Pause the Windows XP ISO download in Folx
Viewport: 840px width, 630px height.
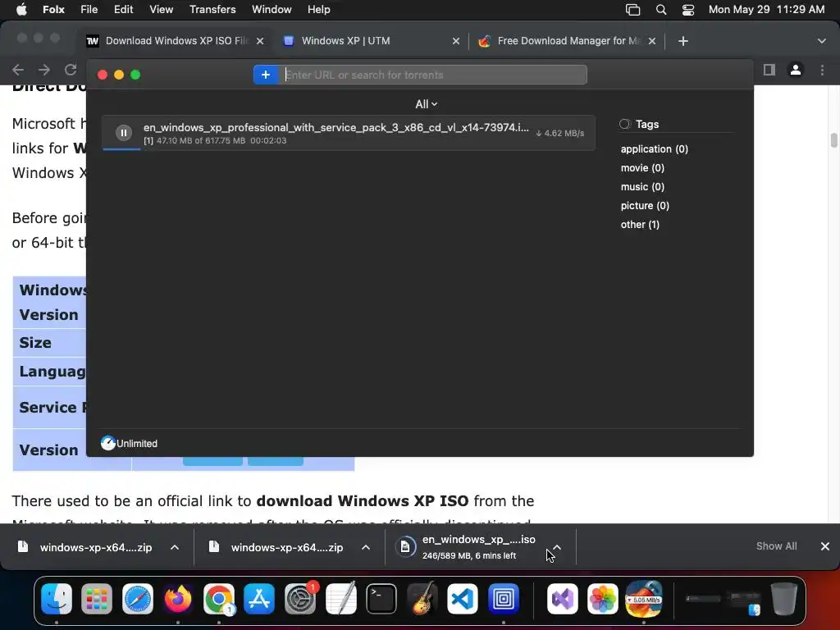pyautogui.click(x=124, y=132)
